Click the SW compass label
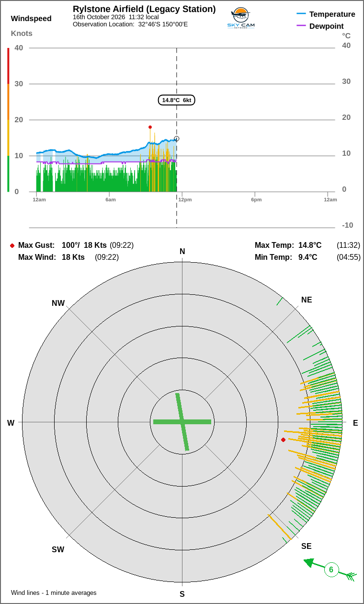Screen dimensions: 364x604 coord(58,550)
